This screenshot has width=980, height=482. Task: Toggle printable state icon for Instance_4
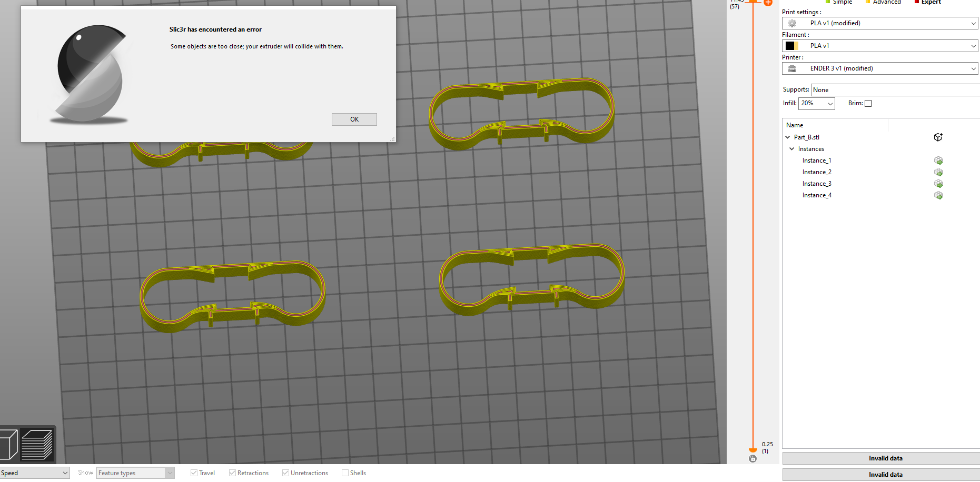click(x=939, y=195)
